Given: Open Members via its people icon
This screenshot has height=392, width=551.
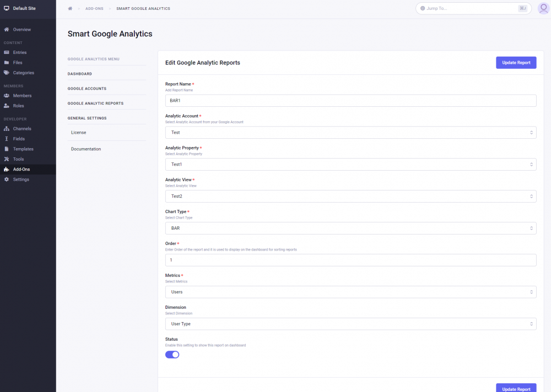Looking at the screenshot, I should coord(7,96).
